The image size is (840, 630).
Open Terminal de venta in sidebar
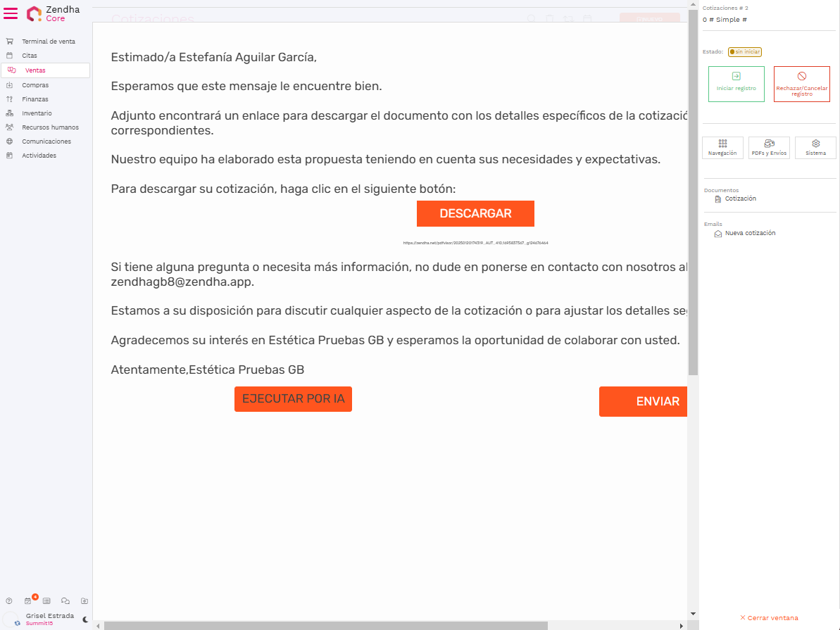tap(48, 42)
